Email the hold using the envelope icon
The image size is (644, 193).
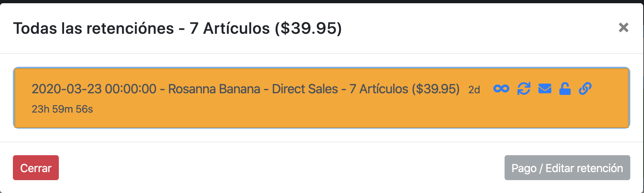coord(544,88)
